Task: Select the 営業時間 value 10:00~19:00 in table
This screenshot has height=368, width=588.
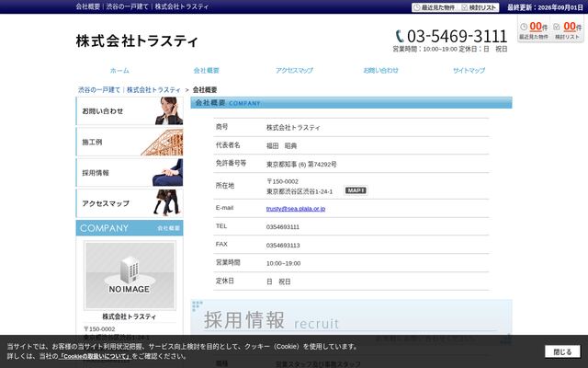Action: [x=284, y=263]
